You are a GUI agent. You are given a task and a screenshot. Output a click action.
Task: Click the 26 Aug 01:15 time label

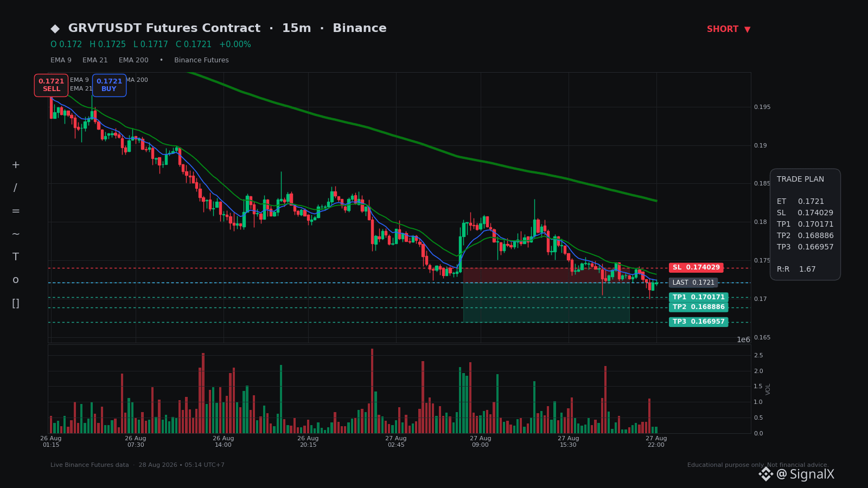point(51,442)
